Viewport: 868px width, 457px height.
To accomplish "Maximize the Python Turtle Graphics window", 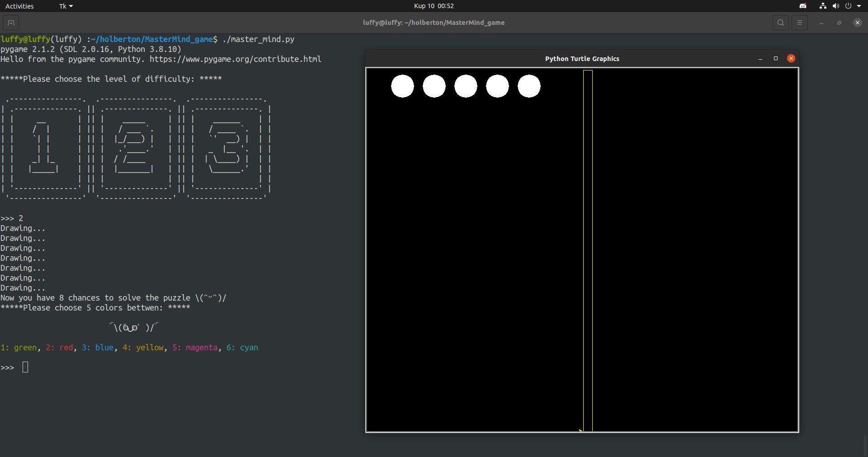I will [776, 58].
